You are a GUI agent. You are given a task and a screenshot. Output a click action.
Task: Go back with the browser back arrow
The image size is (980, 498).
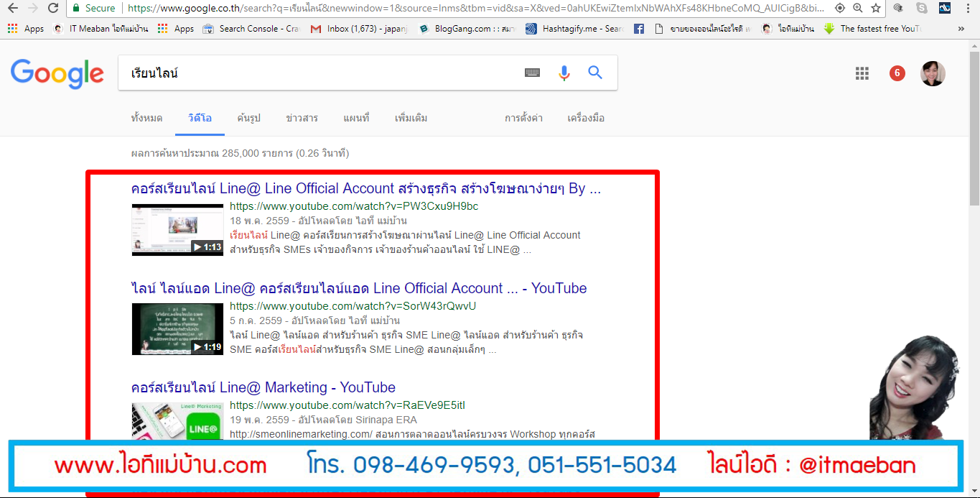(12, 8)
